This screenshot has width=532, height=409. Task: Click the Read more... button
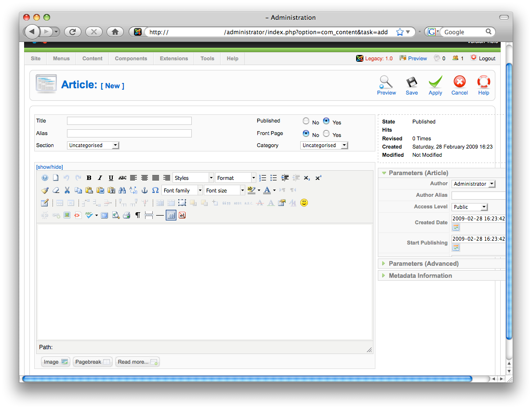[137, 362]
